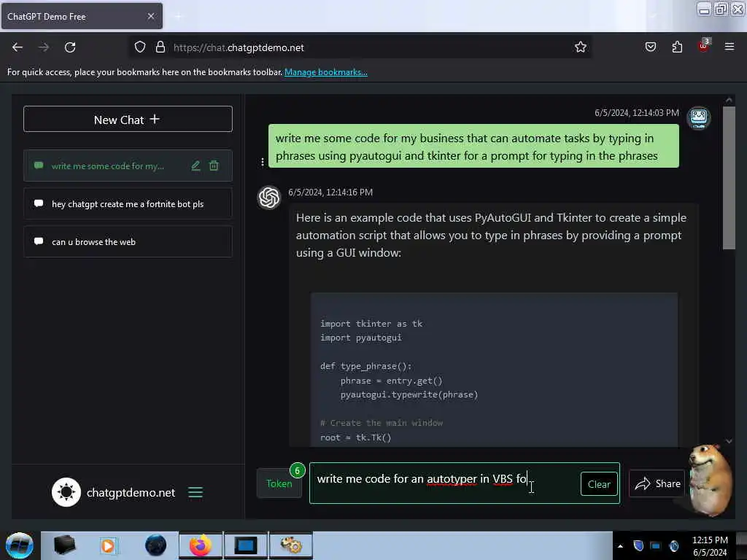Click the blue globe taskbar icon

coord(156,545)
